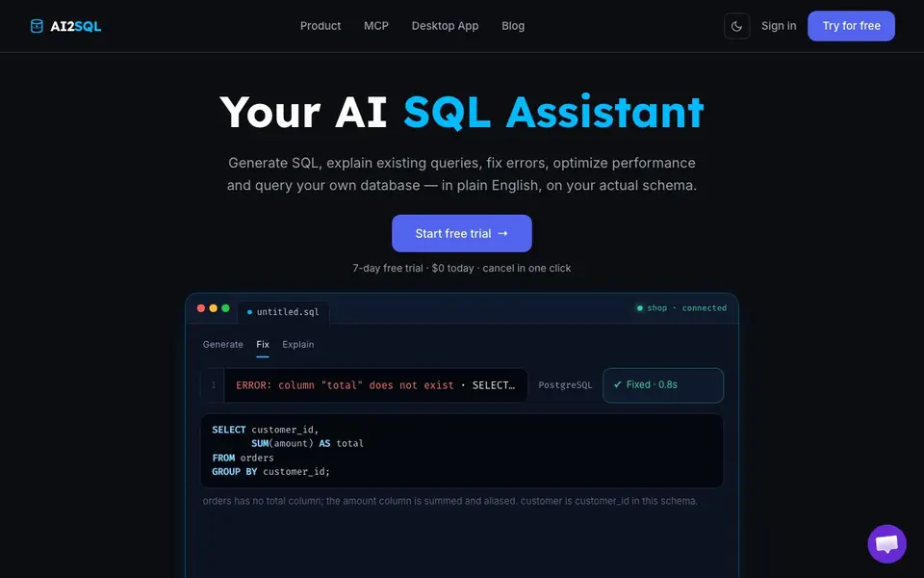Screen dimensions: 924x578
Task: Click Sign in
Action: tap(779, 26)
